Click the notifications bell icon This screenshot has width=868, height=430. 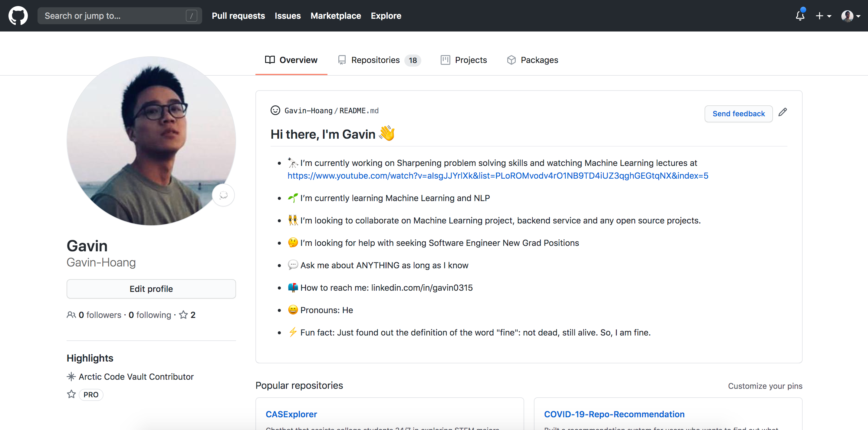coord(800,15)
